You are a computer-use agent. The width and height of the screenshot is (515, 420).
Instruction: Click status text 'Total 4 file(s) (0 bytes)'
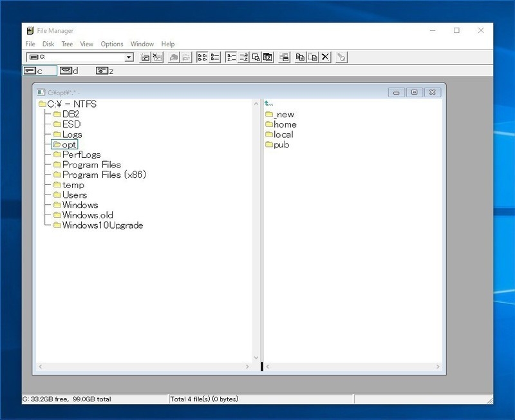204,399
